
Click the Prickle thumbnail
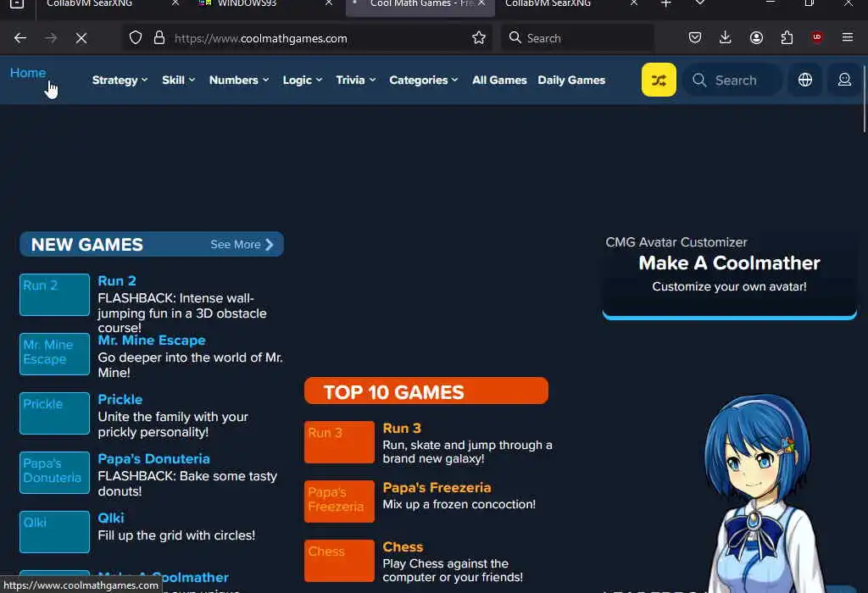[54, 413]
